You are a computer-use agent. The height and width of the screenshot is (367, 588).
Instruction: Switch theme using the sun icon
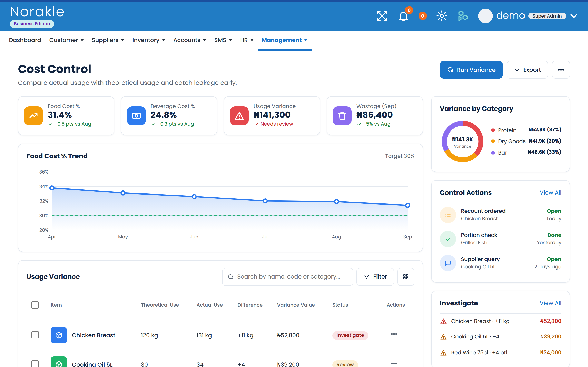pos(442,16)
